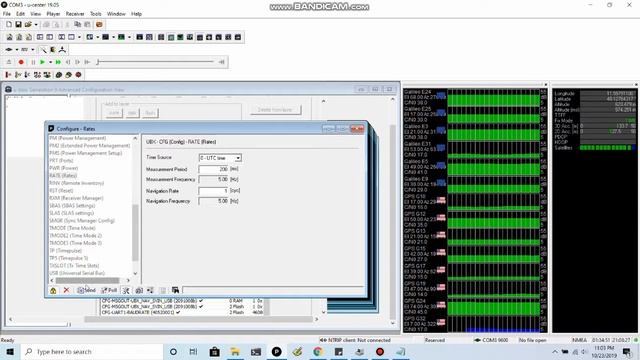640x360 pixels.
Task: Click the Navigation Rate input field
Action: click(x=213, y=191)
